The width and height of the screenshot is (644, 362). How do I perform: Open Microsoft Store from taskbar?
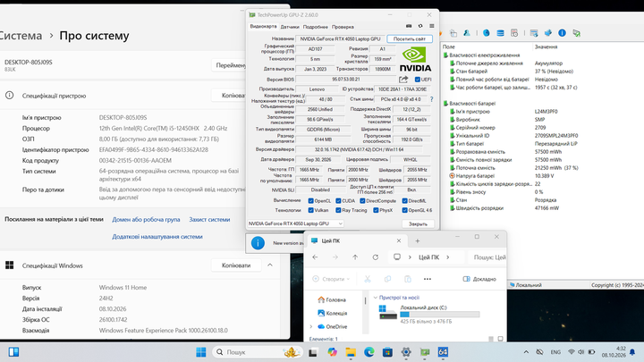387,352
